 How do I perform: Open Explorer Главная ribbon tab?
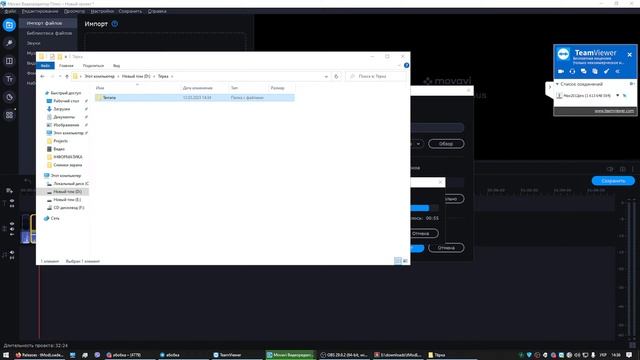(x=66, y=66)
